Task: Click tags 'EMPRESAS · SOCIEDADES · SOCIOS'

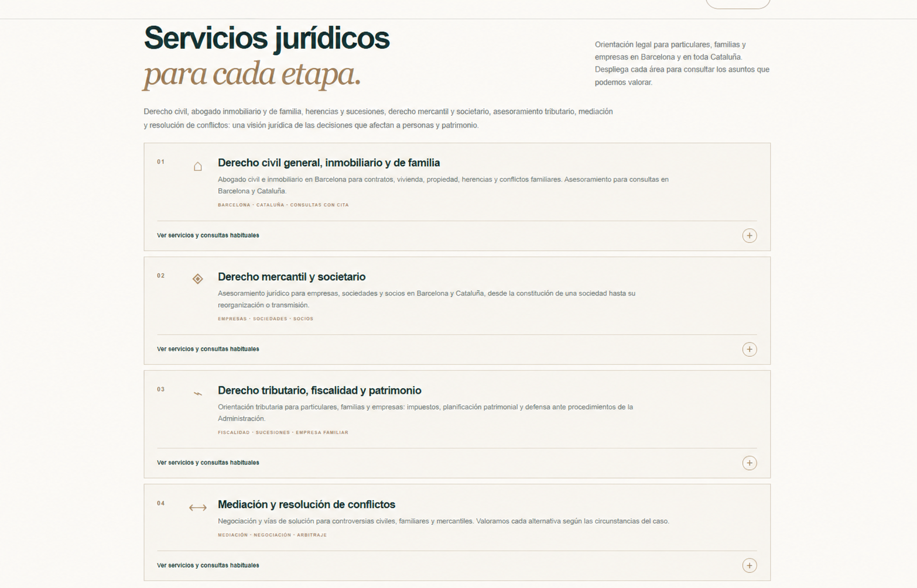Action: tap(265, 319)
